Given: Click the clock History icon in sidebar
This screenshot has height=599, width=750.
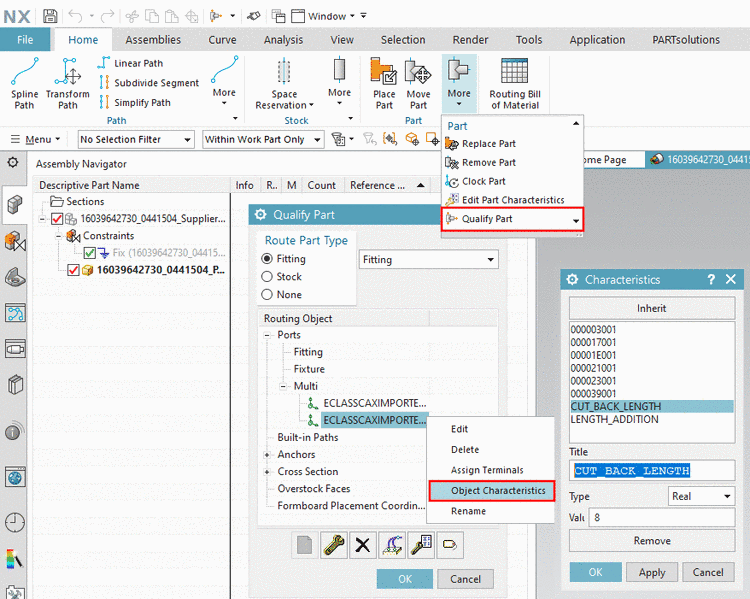Looking at the screenshot, I should click(x=15, y=522).
